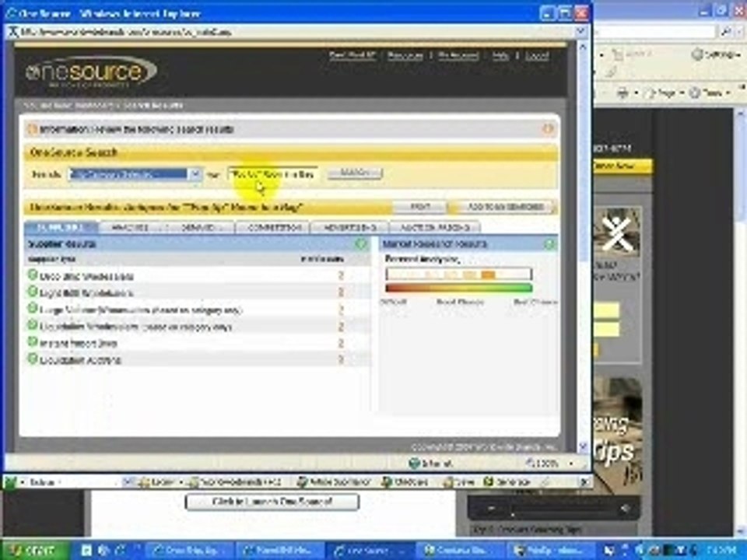Open the Camtasia Studio taskbar button
The height and width of the screenshot is (560, 747).
459,551
